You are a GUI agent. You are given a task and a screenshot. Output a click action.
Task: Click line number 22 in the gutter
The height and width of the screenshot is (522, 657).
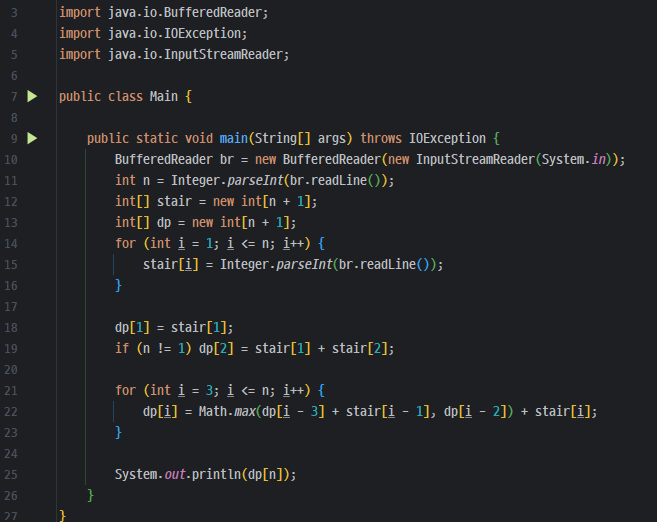pyautogui.click(x=11, y=412)
